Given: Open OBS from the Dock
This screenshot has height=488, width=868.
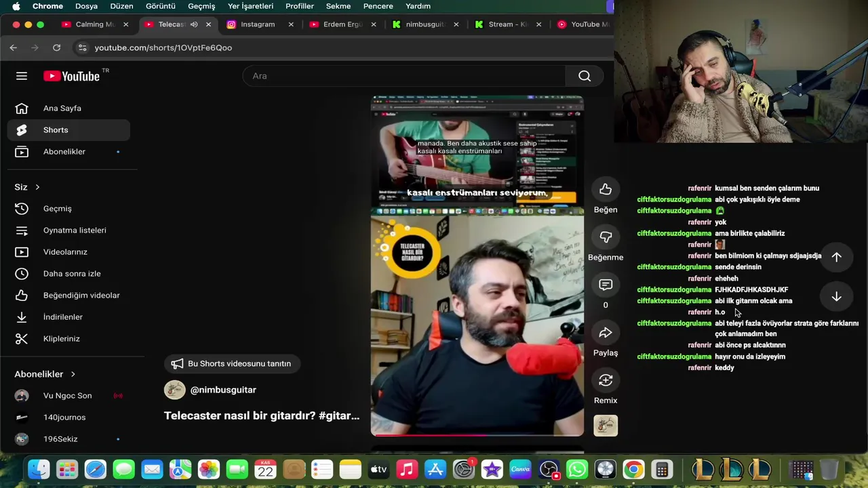Looking at the screenshot, I should tap(549, 469).
